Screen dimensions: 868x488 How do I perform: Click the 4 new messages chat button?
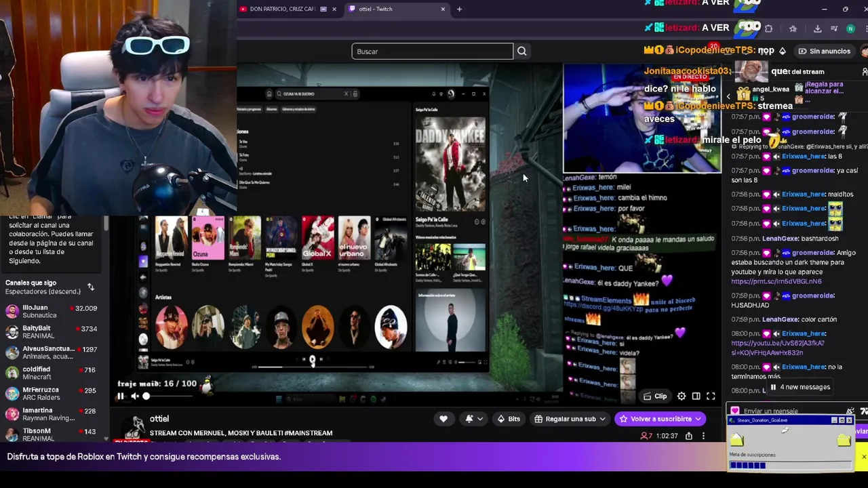point(800,387)
